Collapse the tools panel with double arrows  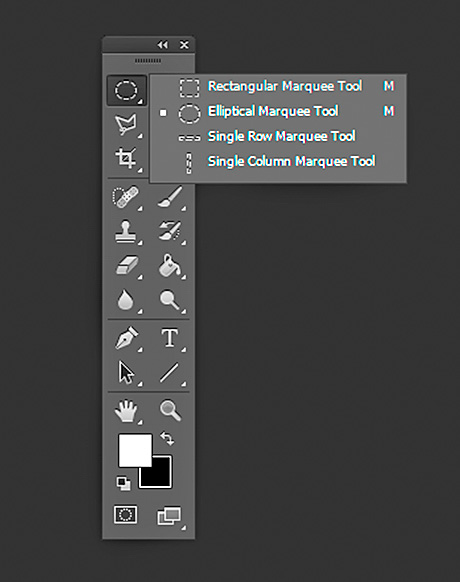(x=162, y=45)
